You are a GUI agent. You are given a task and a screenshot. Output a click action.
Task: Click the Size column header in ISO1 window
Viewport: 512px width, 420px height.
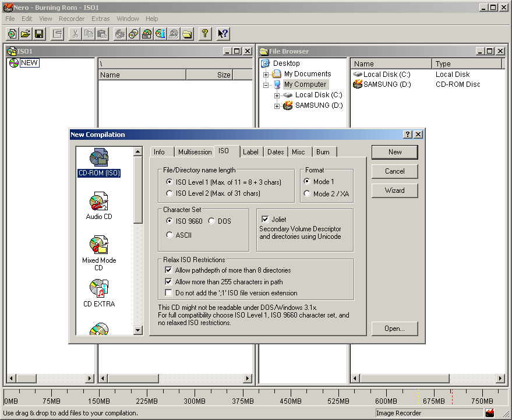pos(209,75)
